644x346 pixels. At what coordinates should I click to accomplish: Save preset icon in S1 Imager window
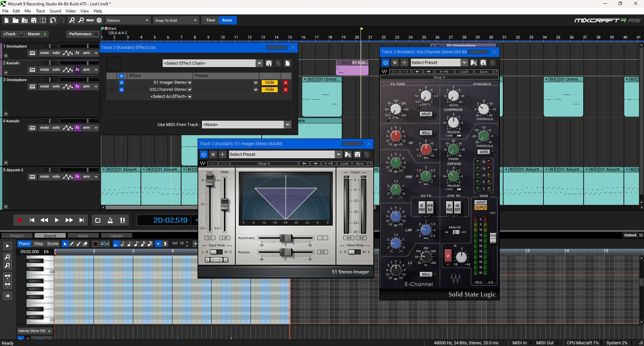click(357, 154)
